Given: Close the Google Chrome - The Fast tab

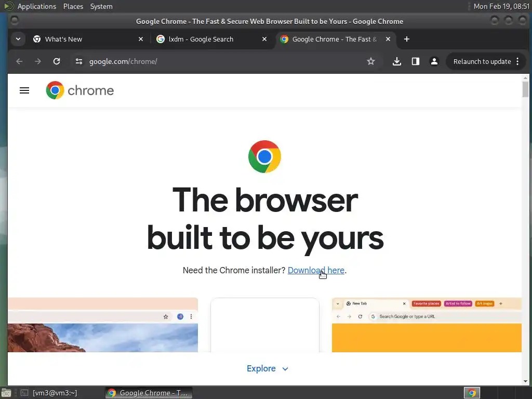Looking at the screenshot, I should coord(388,39).
